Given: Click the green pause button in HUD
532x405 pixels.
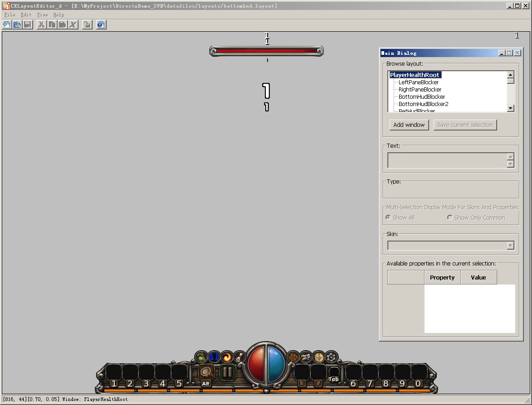Looking at the screenshot, I should coord(227,372).
